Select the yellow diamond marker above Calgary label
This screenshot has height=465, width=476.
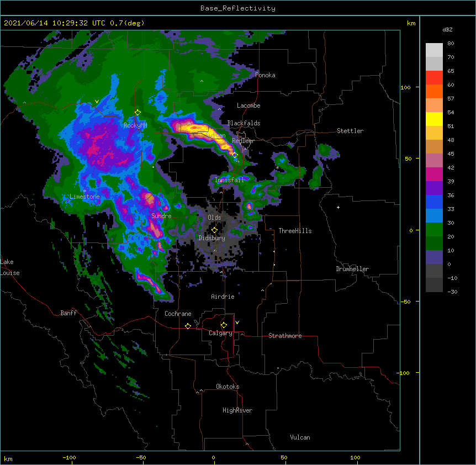[x=224, y=325]
